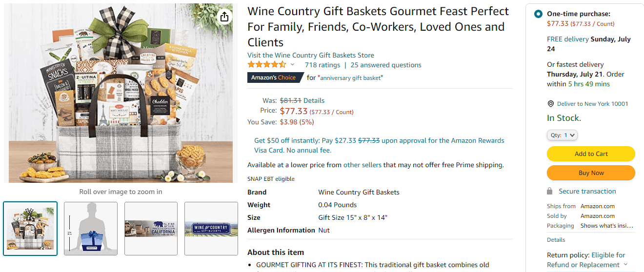Click the other sellers link
Screen dimensions: 644x272
coord(362,165)
